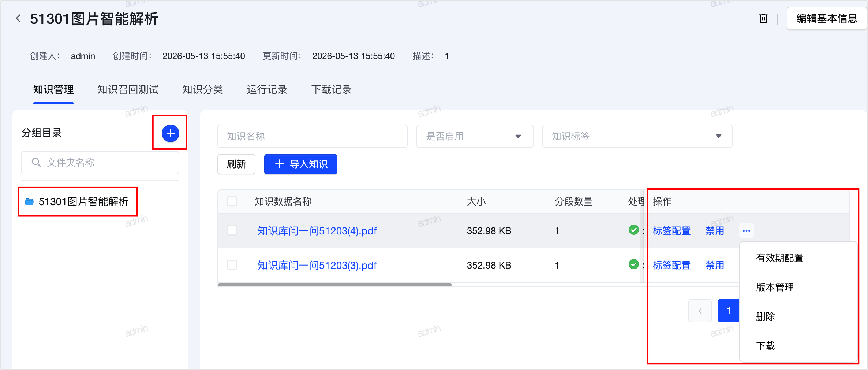Click the green success status for 51203(3).pdf
868x370 pixels.
click(633, 264)
